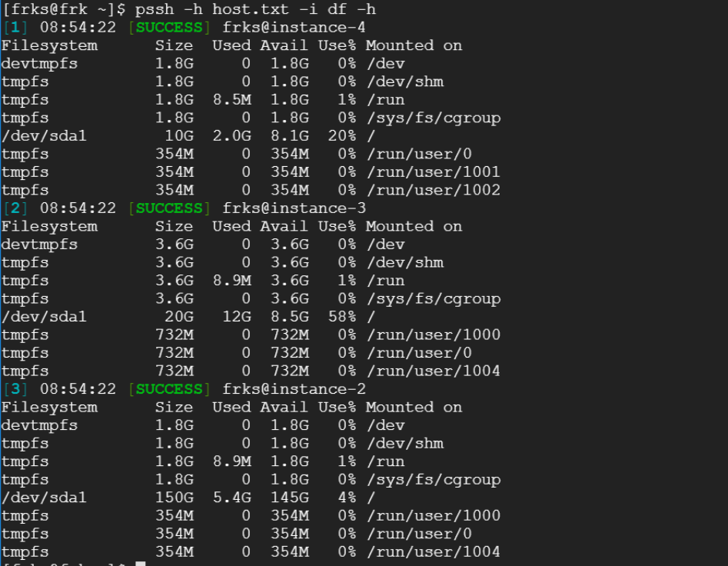Click the SUCCESS status on the instance-4 line
728x566 pixels.
[x=169, y=28]
